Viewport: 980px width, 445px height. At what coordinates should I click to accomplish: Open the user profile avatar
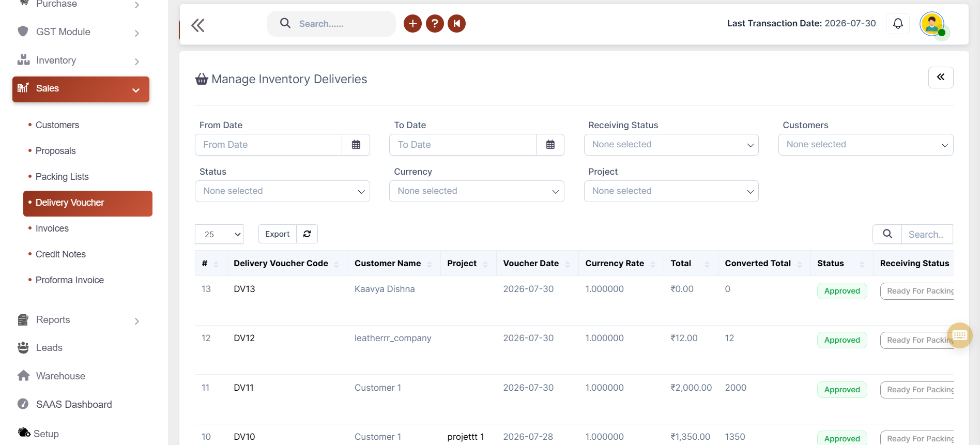coord(932,24)
